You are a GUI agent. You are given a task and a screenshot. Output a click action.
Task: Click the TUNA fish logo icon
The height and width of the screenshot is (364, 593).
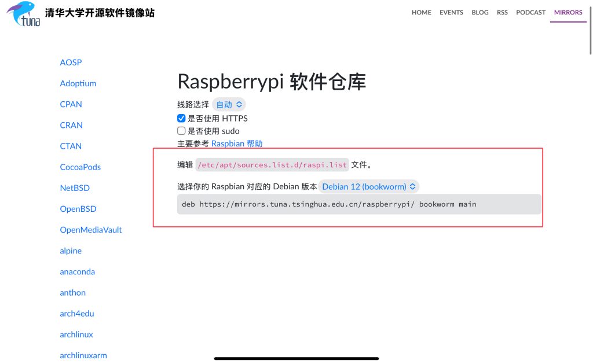point(23,14)
